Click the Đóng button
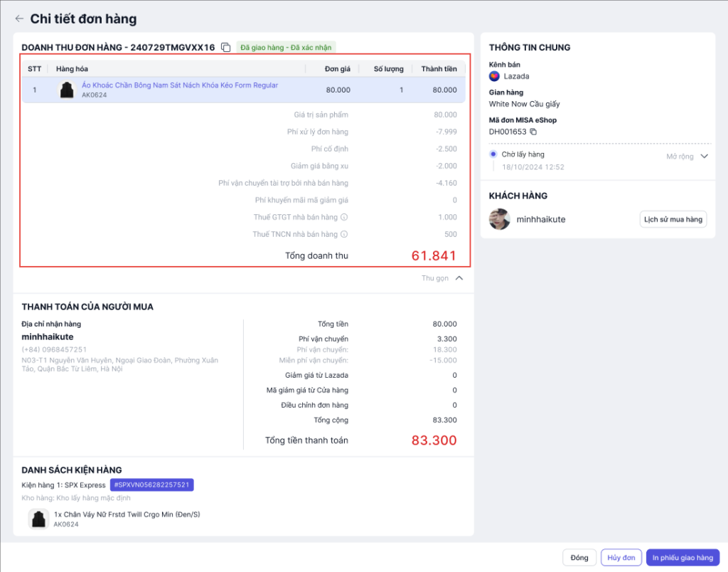Screen dimensions: 728x572 click(579, 558)
